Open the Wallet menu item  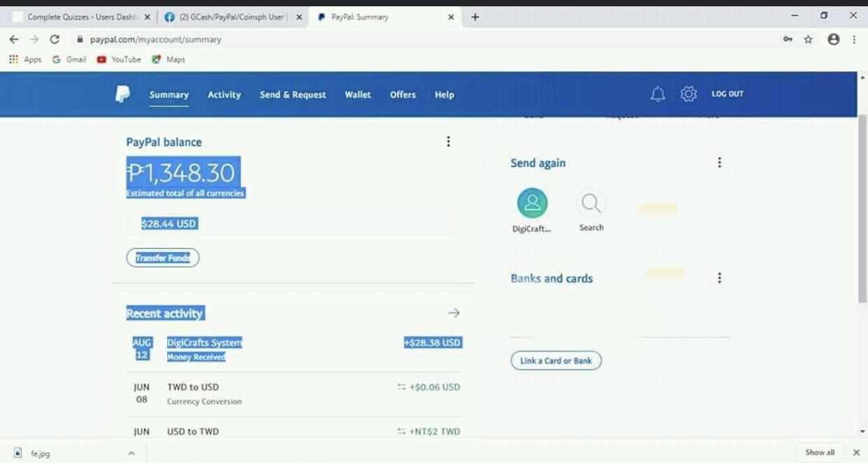tap(358, 95)
